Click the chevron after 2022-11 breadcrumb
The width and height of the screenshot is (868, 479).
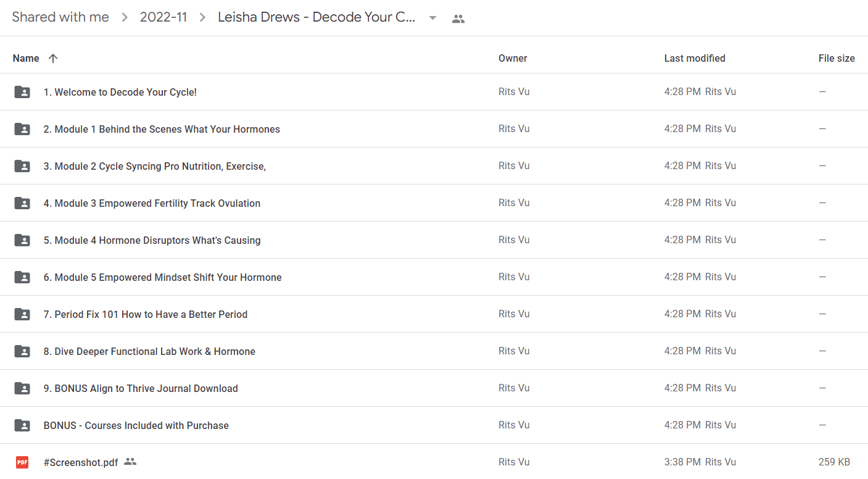[202, 17]
